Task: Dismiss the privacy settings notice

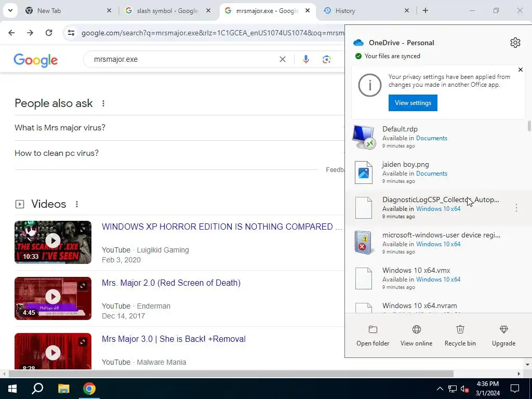Action: 521,70
